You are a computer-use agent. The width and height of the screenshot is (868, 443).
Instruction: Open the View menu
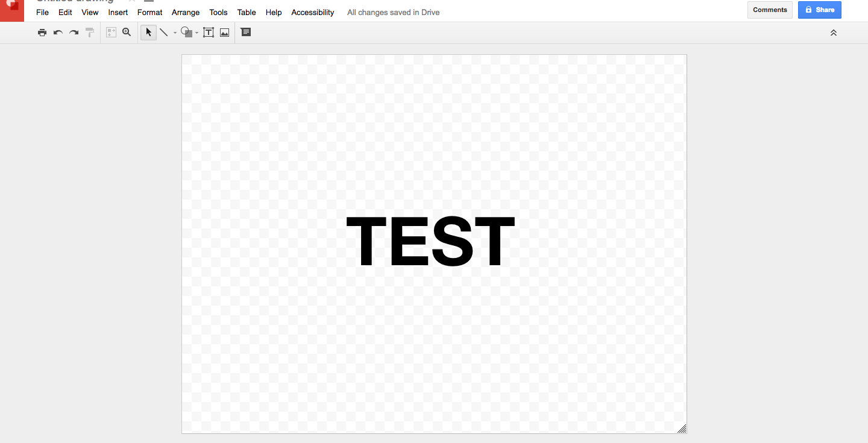90,12
